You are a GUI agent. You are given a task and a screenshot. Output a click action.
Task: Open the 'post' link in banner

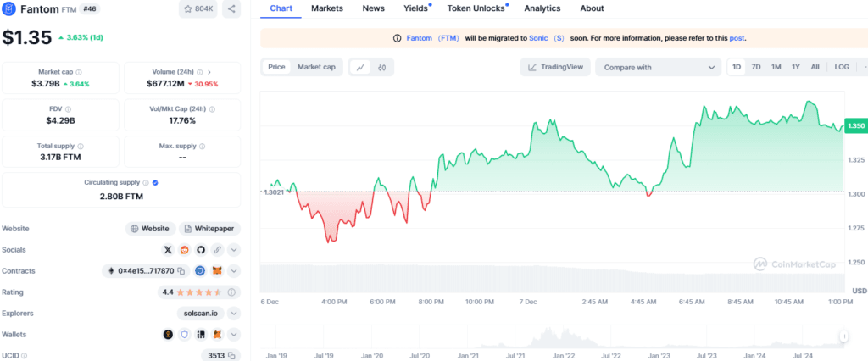tap(737, 38)
